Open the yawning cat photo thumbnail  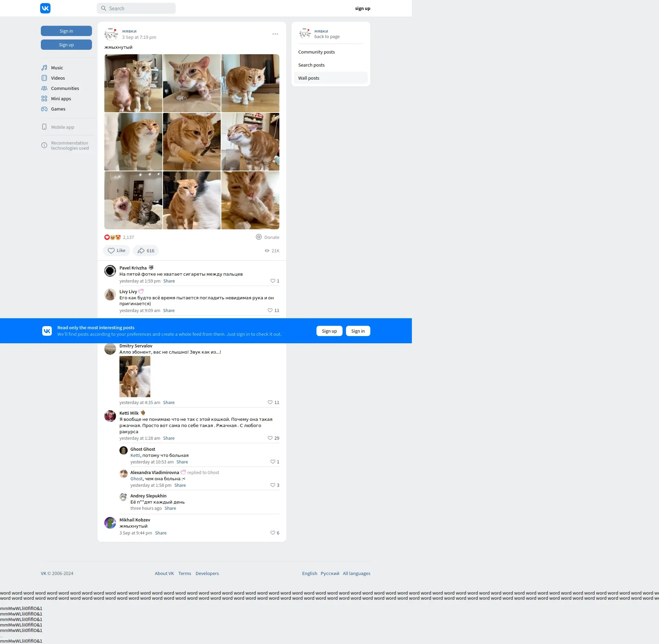(x=133, y=200)
